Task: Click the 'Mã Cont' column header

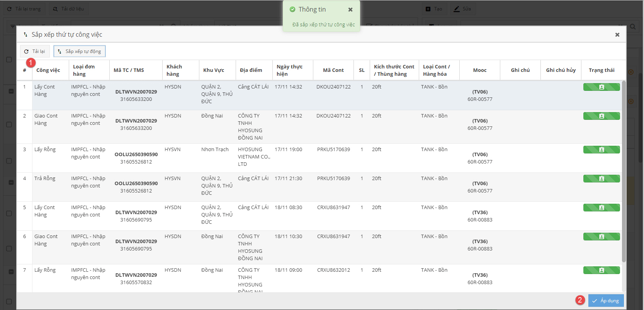Action: pyautogui.click(x=333, y=70)
